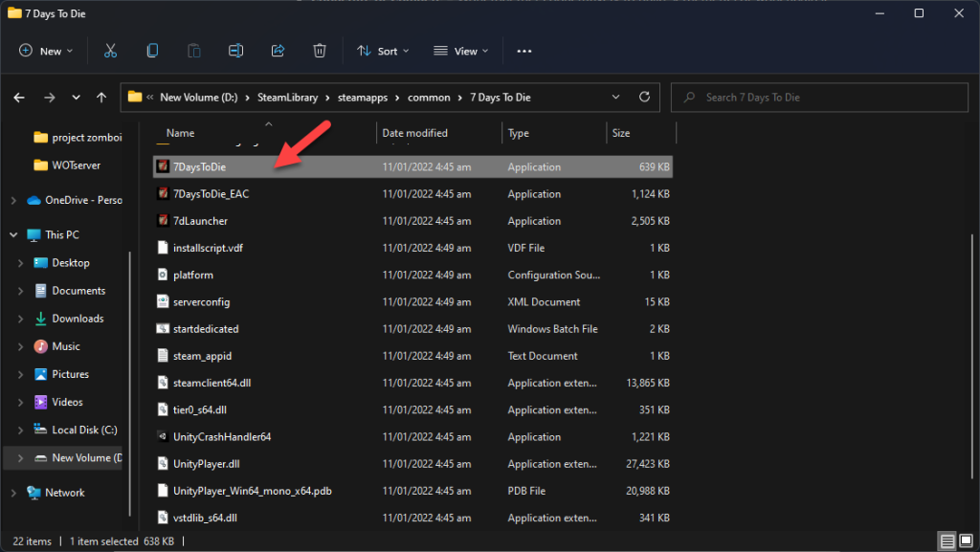This screenshot has height=552, width=980.
Task: Expand the address bar history dropdown
Action: point(615,97)
